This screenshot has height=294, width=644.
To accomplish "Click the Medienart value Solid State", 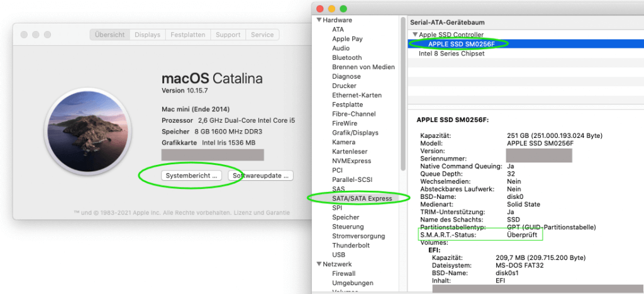I will 524,205.
